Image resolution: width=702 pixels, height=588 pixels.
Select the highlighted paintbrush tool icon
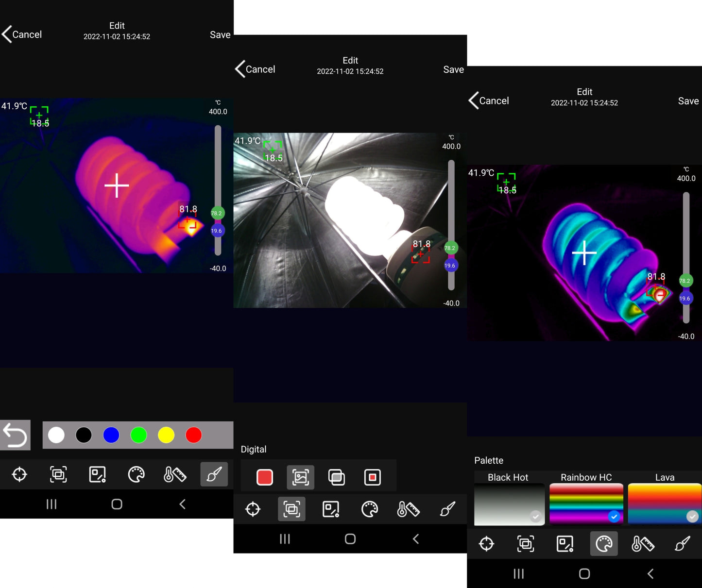[x=214, y=474]
